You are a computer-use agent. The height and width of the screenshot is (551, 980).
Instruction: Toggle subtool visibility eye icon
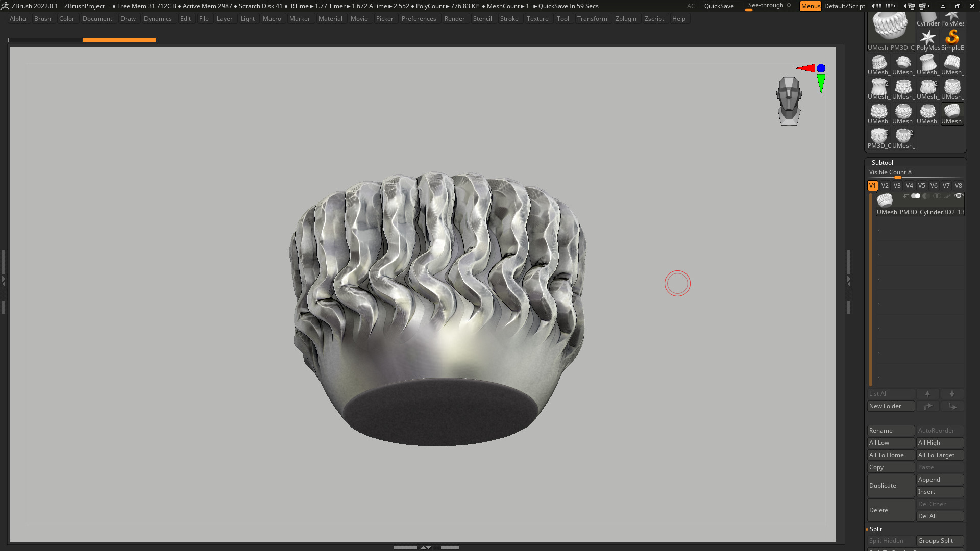959,196
